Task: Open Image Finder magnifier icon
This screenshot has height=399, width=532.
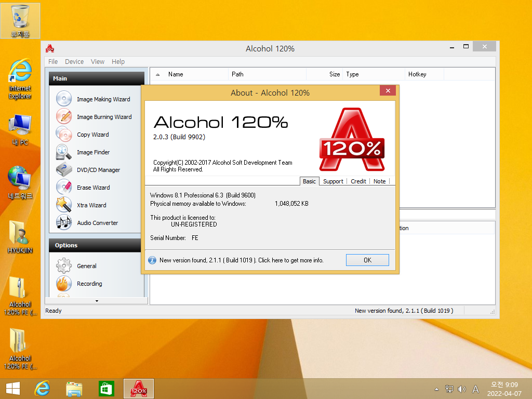Action: coord(64,152)
